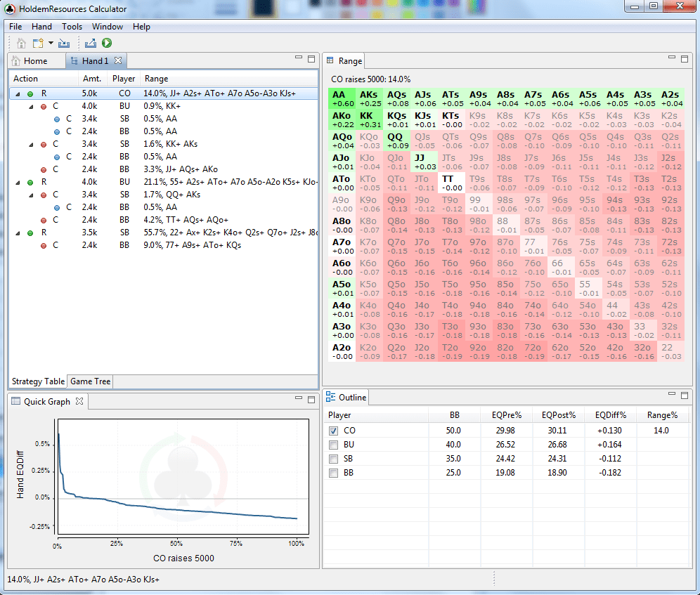Screen dimensions: 700x595
Task: Open dropdown arrow next to new hand icon
Action: click(x=51, y=43)
